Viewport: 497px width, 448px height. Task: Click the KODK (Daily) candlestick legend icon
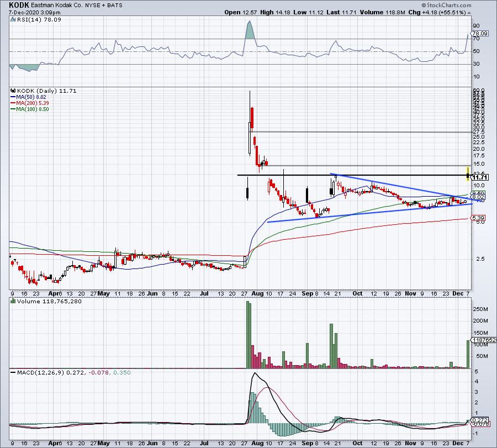click(x=13, y=91)
